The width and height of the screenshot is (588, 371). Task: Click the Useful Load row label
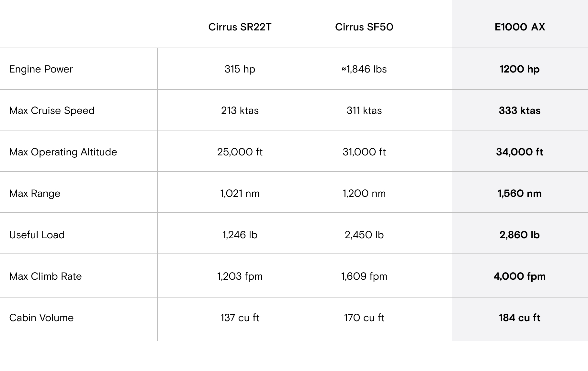pyautogui.click(x=37, y=235)
